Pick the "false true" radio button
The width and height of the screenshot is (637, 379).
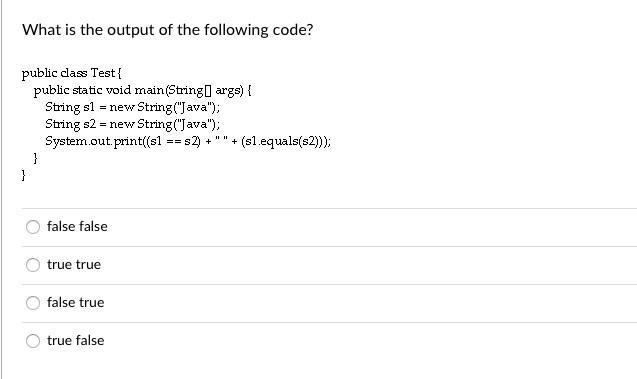pos(33,303)
